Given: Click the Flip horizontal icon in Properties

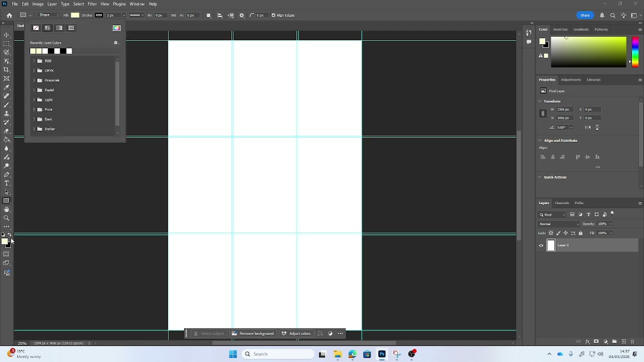Looking at the screenshot, I should (588, 127).
